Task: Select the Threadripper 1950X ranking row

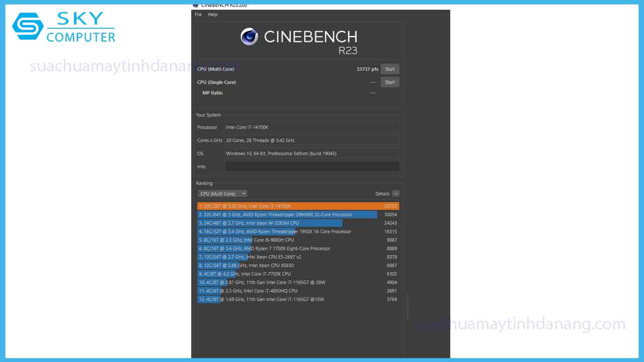Action: pos(298,232)
